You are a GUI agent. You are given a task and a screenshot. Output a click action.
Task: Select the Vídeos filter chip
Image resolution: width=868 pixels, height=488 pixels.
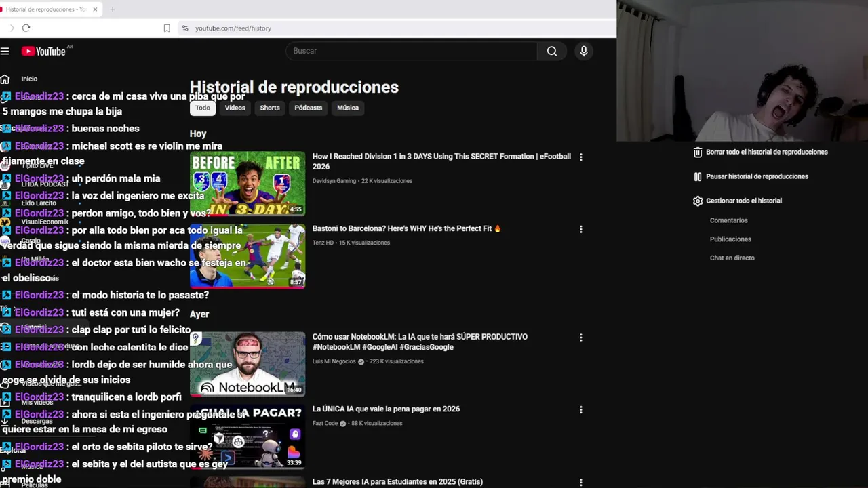[235, 108]
